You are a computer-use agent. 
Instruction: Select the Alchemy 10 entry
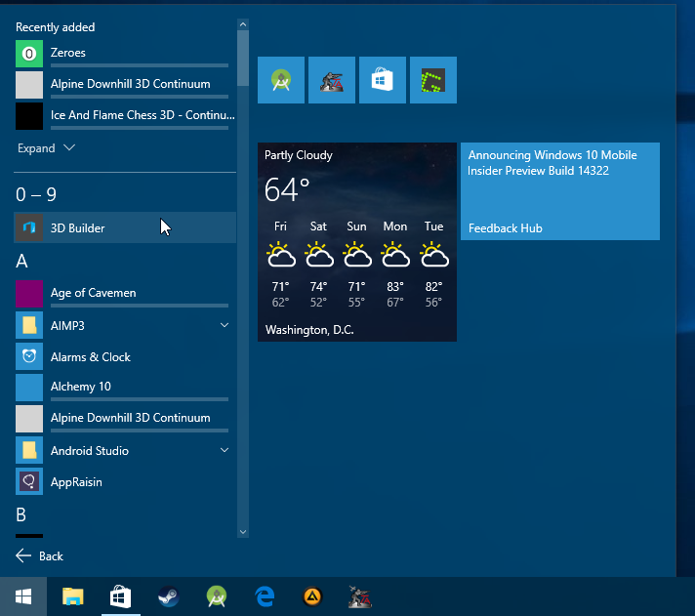tap(126, 388)
